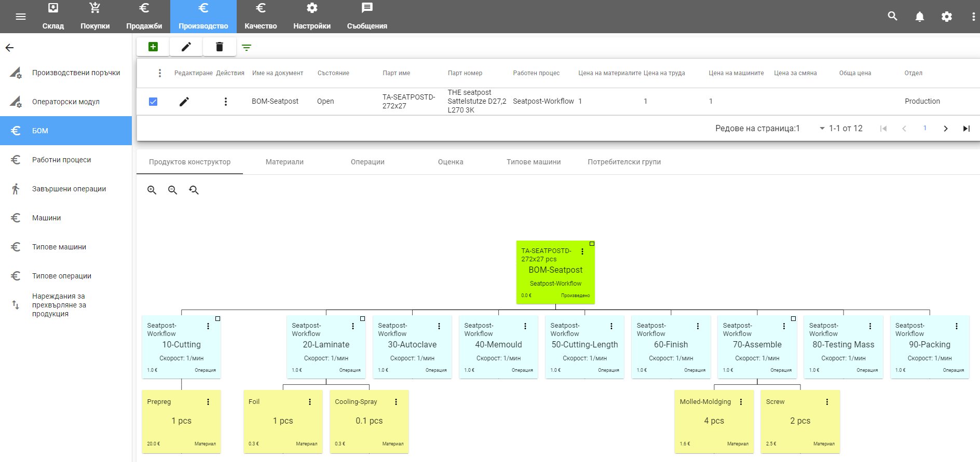This screenshot has height=462, width=980.
Task: Open the filter list icon
Action: tap(247, 48)
